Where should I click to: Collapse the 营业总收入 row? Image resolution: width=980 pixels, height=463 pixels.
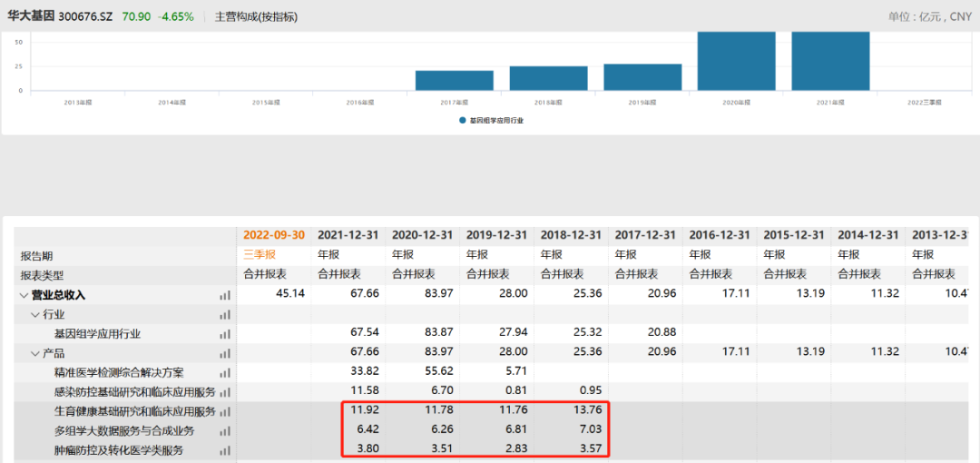[24, 296]
